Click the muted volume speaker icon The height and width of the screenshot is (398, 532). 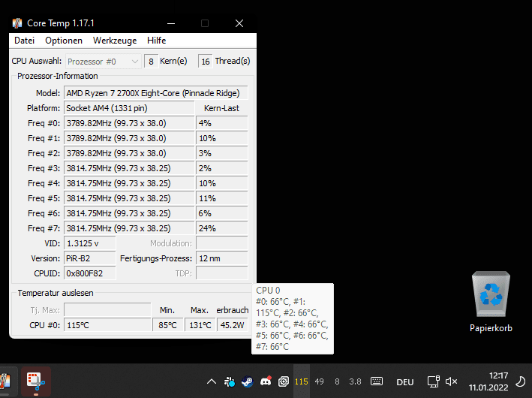coord(451,381)
